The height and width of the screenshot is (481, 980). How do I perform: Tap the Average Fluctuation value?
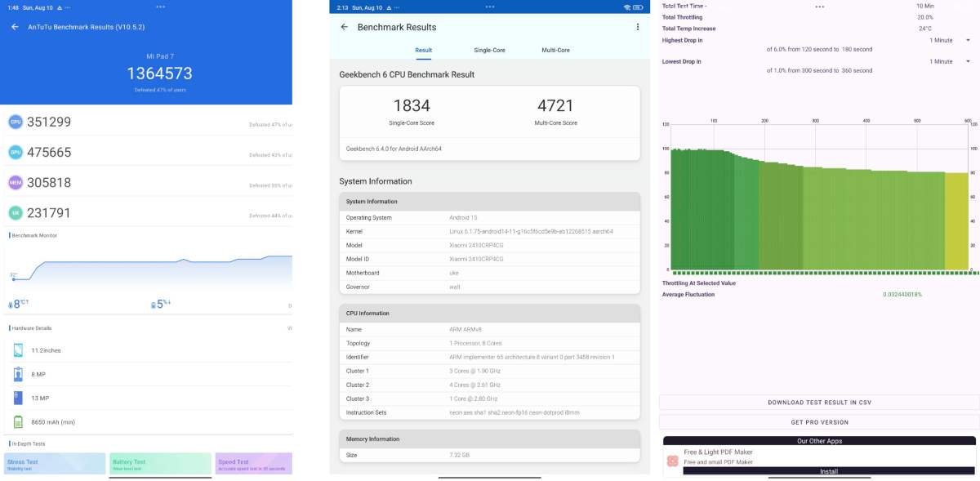pyautogui.click(x=902, y=295)
